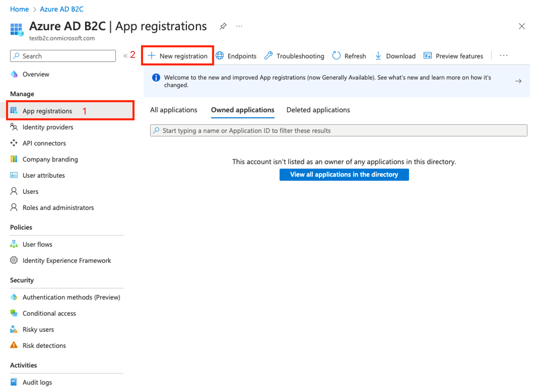Open Identity providers in sidebar

[x=48, y=127]
